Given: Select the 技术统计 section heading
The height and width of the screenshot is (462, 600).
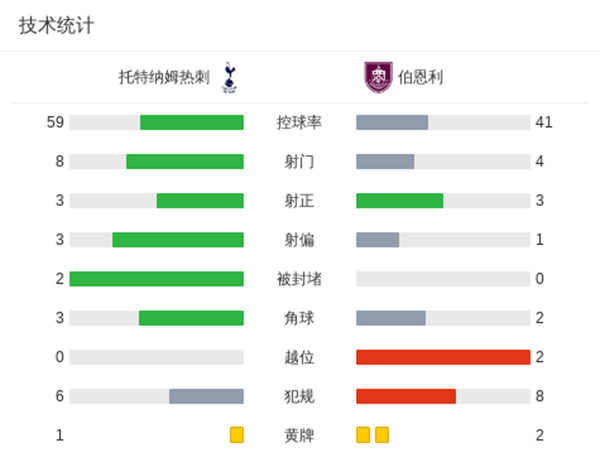Looking at the screenshot, I should click(56, 26).
